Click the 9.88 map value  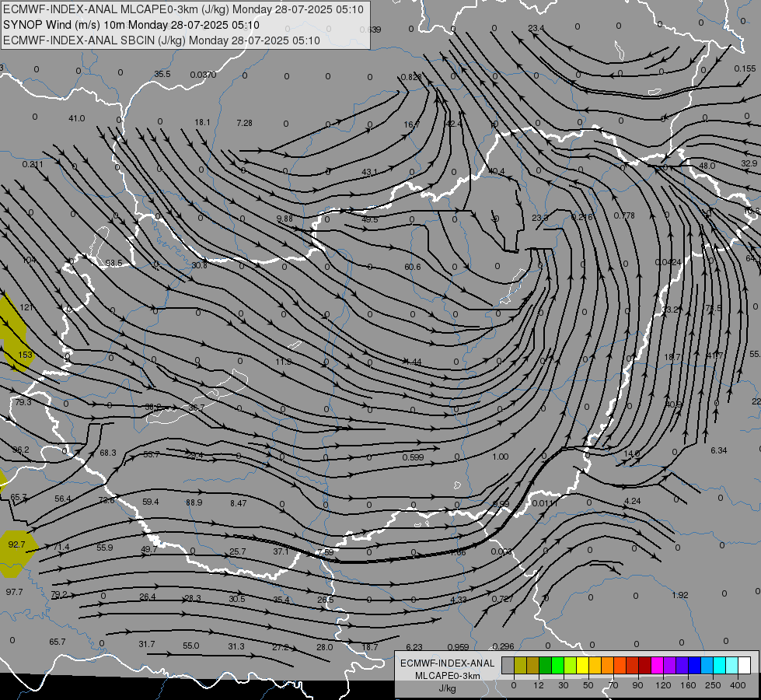[285, 219]
